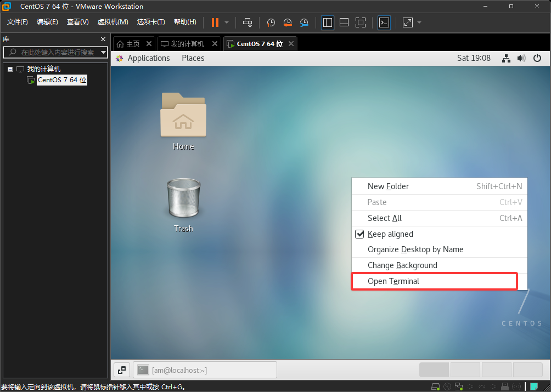Uncheck the Keep aligned checkbox

[x=359, y=234]
